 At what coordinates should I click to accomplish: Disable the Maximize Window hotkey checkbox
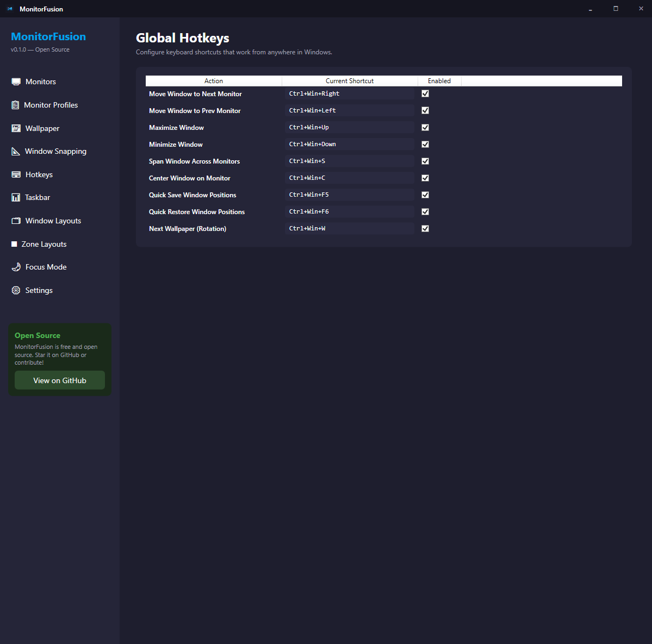click(x=425, y=127)
